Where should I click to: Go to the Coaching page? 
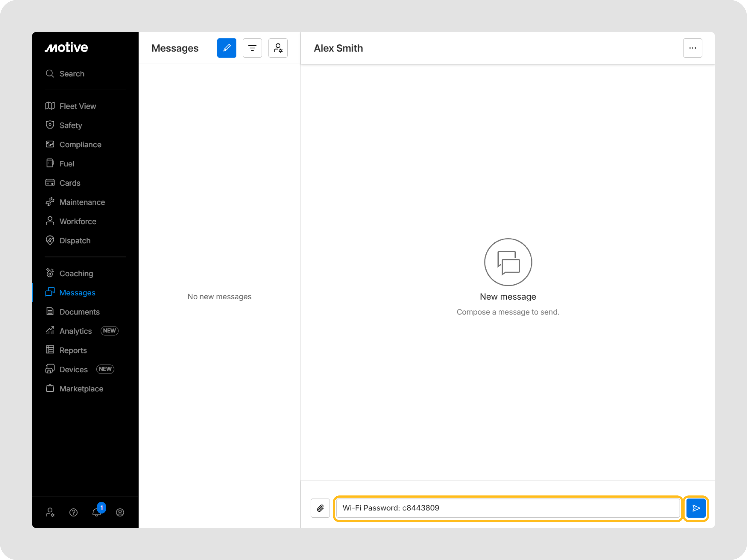[x=76, y=273]
